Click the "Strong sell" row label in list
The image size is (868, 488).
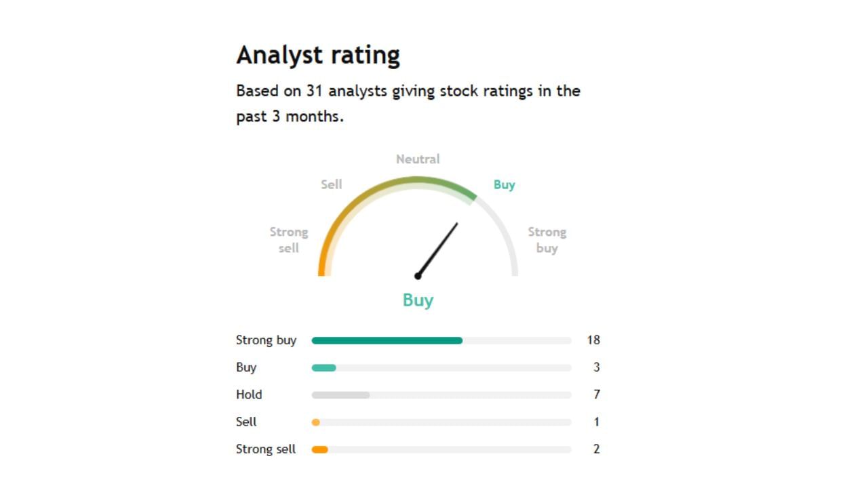click(266, 449)
